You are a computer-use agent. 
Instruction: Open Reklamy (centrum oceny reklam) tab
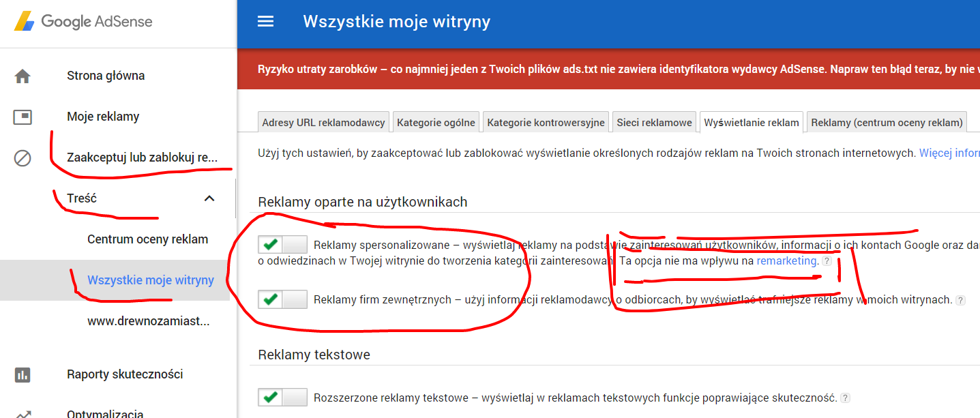887,123
